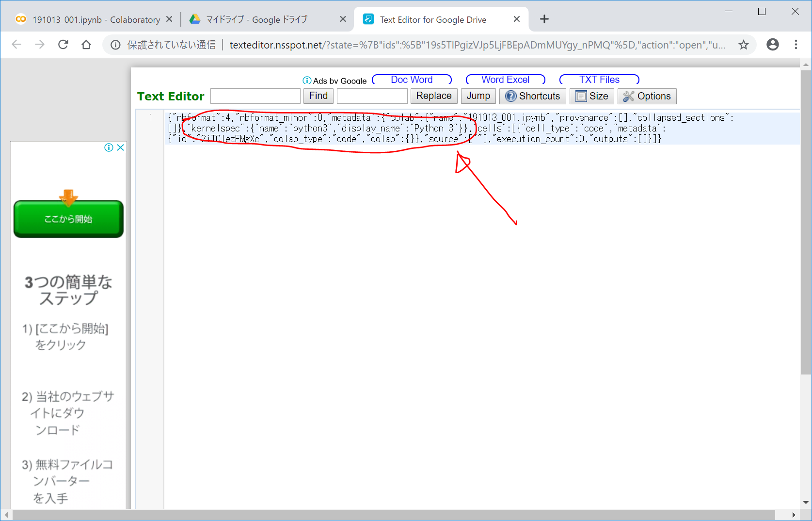Open the Shortcuts help button
Image resolution: width=812 pixels, height=521 pixels.
[532, 96]
